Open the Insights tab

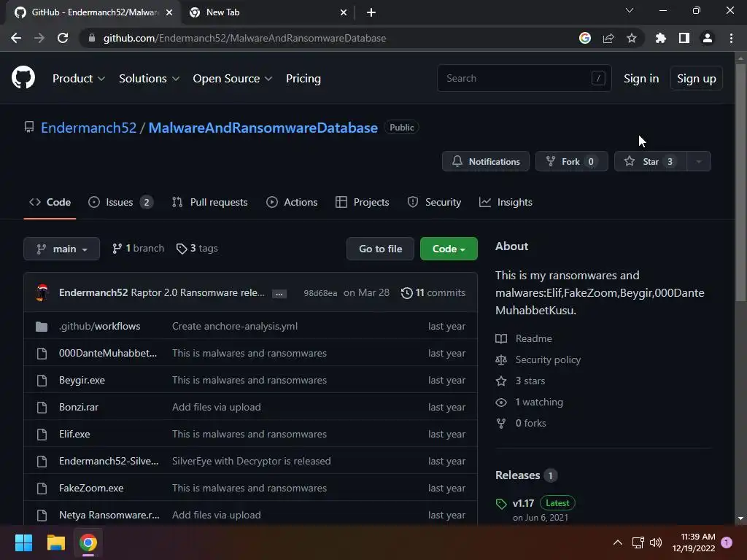tap(506, 203)
